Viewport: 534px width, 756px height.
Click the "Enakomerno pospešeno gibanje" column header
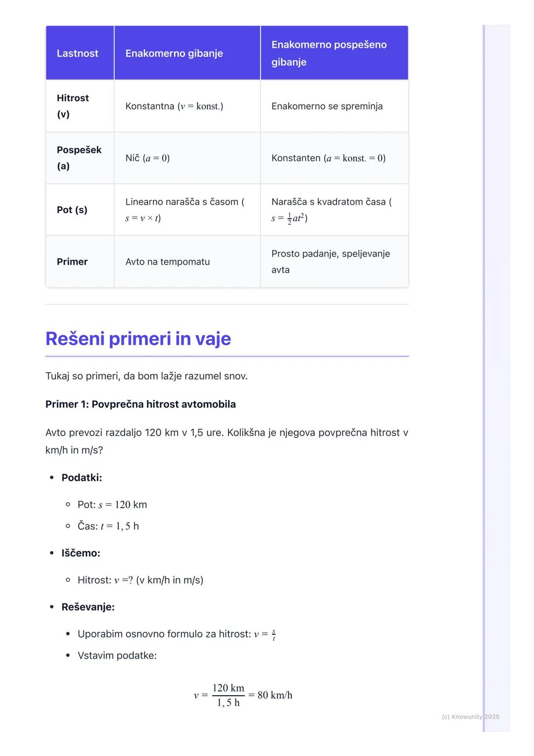329,53
